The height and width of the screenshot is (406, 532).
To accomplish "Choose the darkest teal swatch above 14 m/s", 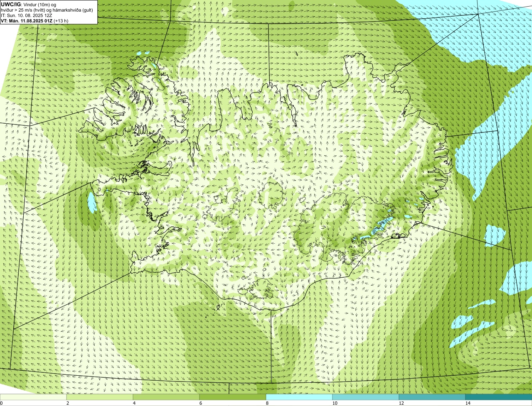I will 499,397.
